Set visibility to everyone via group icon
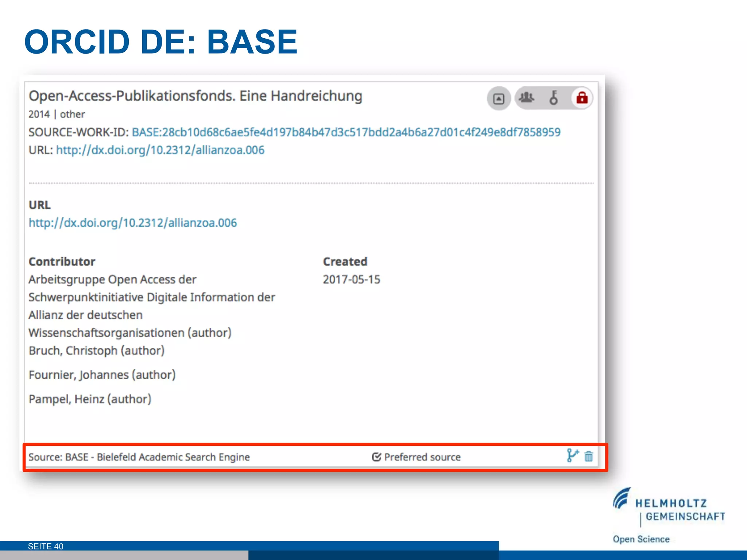The image size is (747, 560). 526,97
